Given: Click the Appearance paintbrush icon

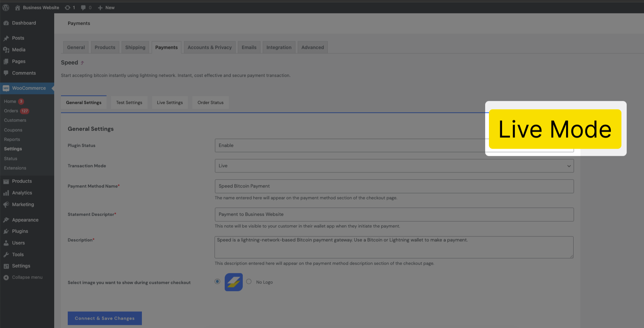Looking at the screenshot, I should pyautogui.click(x=6, y=220).
